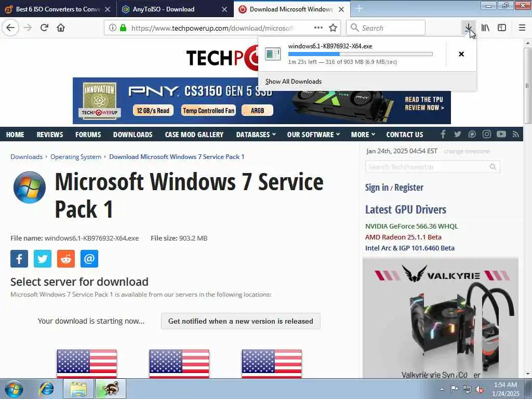Viewport: 532px width, 399px height.
Task: Expand the OUR SOFTWARE nav dropdown
Action: (x=313, y=135)
